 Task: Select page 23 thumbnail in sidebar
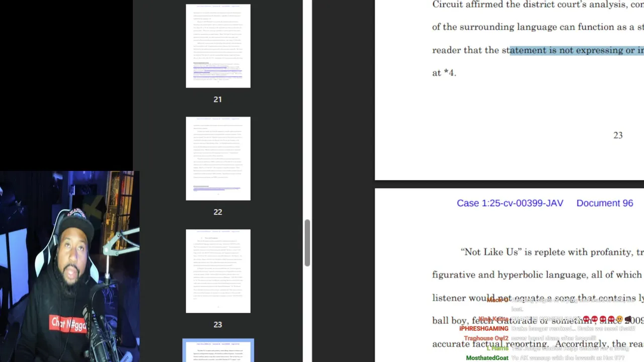pos(218,271)
